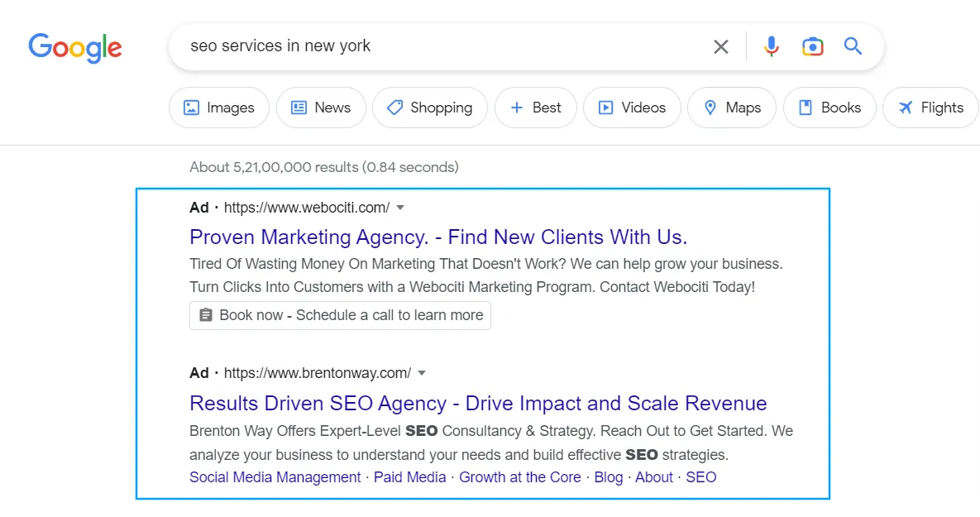Select the Shopping filter chip
Image resolution: width=980 pixels, height=517 pixels.
click(x=430, y=108)
